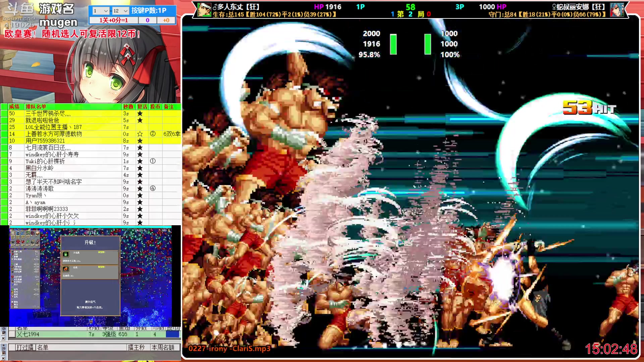
Task: Click the circled 2 coin marker
Action: click(153, 134)
